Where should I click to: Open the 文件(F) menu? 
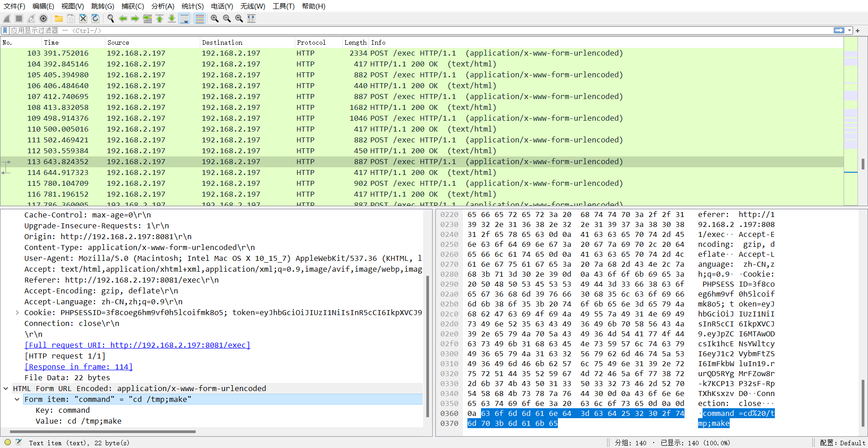point(14,6)
